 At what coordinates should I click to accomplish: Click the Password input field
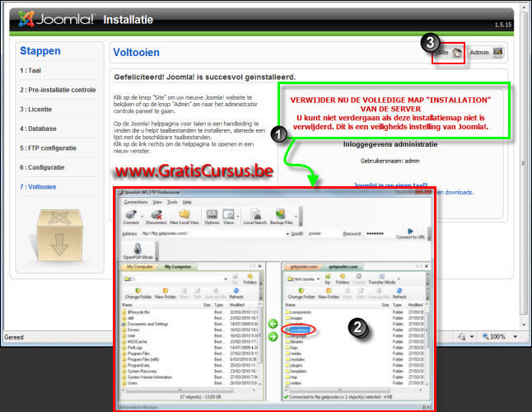coord(377,233)
